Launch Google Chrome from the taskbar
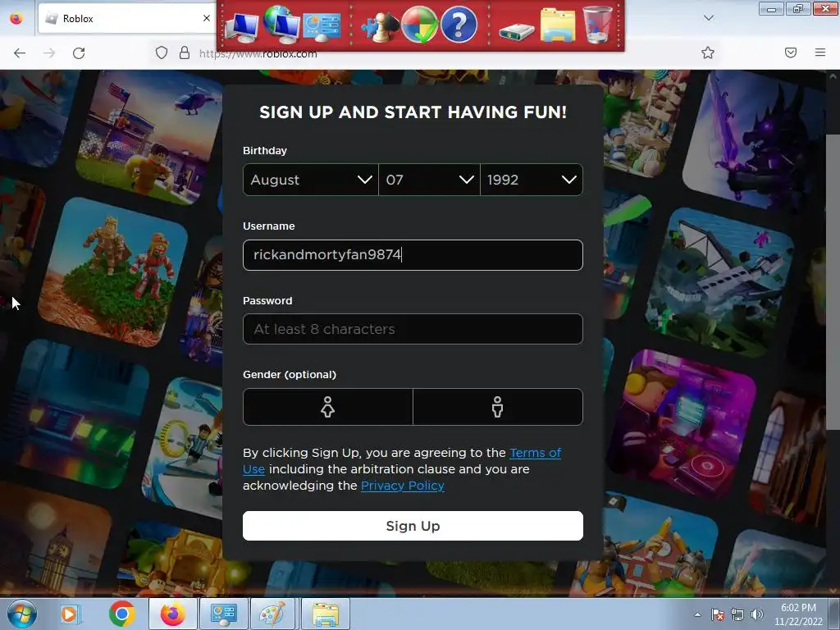Screen dimensions: 840x630 122,614
